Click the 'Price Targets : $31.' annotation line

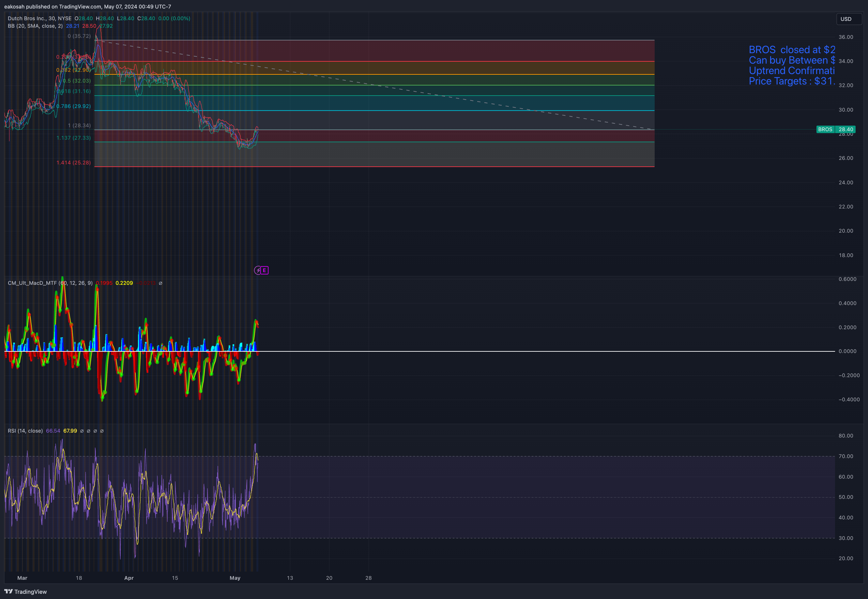coord(792,81)
